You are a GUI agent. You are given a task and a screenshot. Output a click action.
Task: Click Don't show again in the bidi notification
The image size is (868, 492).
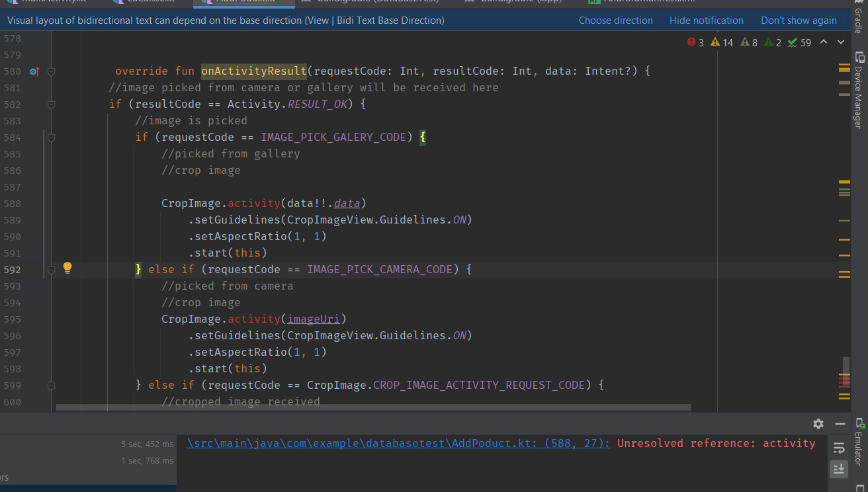coord(799,20)
